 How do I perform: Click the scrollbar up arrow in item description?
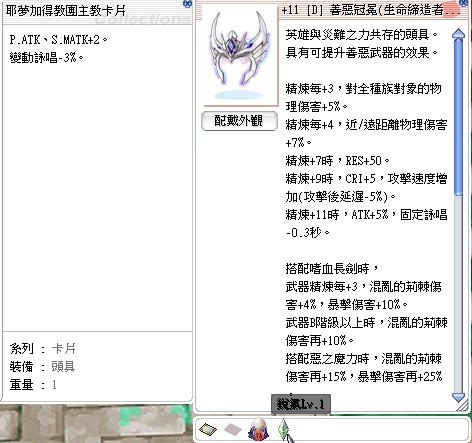pyautogui.click(x=458, y=34)
